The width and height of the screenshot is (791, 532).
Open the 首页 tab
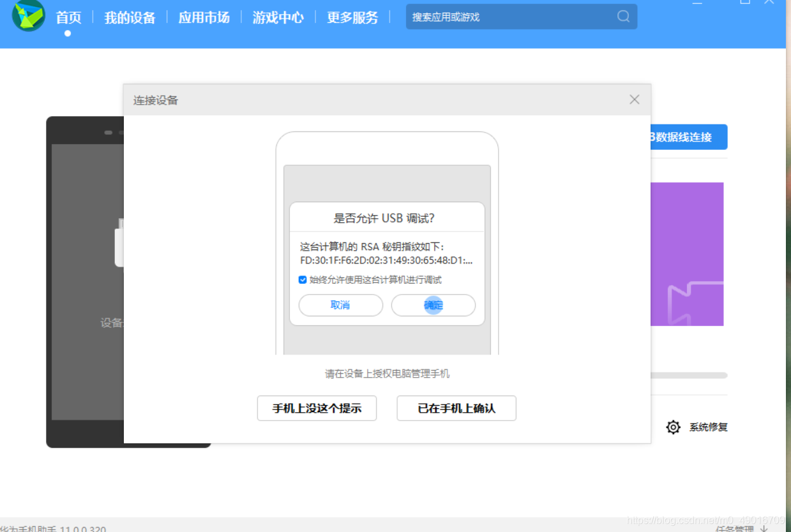pos(68,18)
